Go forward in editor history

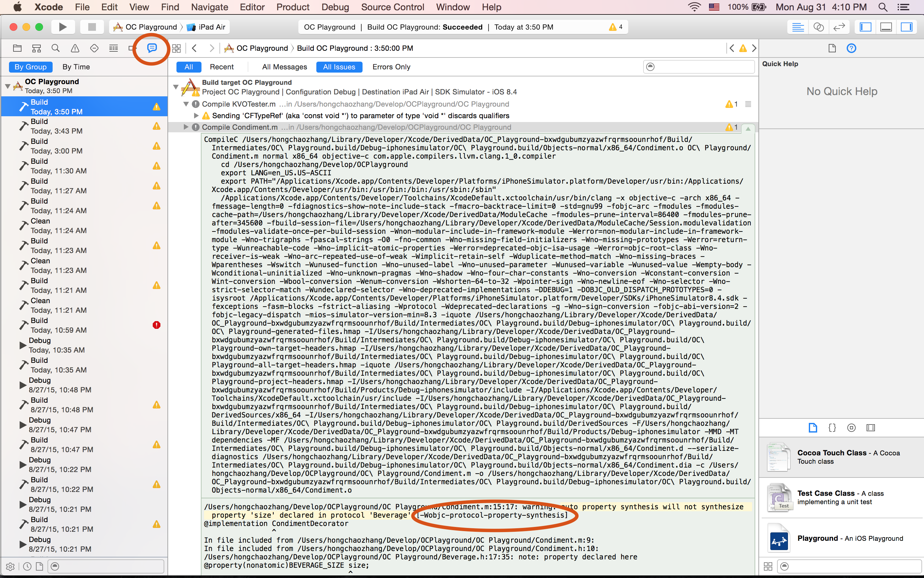click(211, 48)
